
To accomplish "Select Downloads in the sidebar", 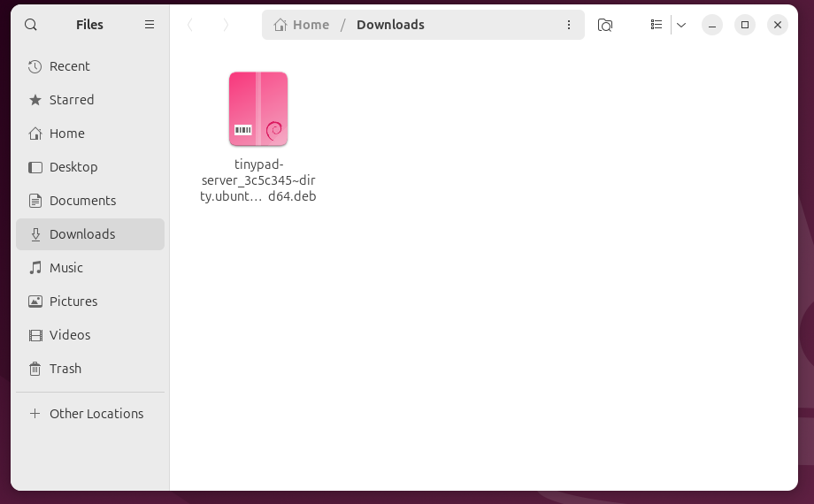I will point(90,234).
